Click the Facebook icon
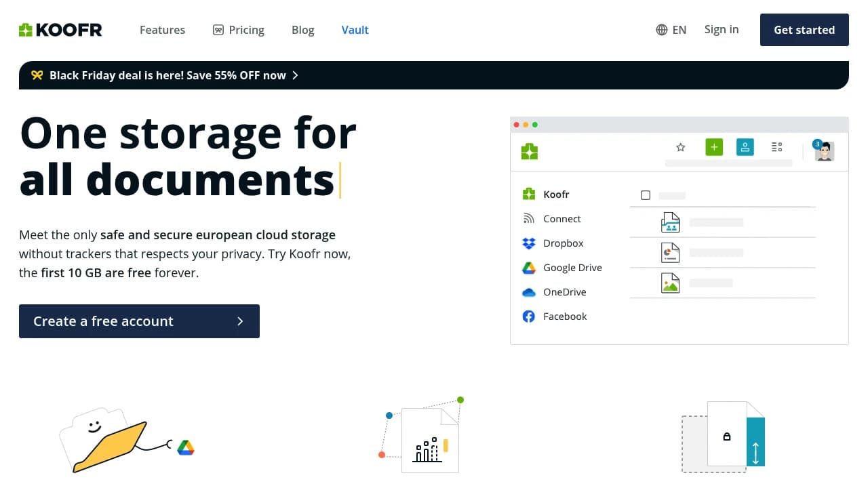The width and height of the screenshot is (868, 488). click(x=529, y=317)
